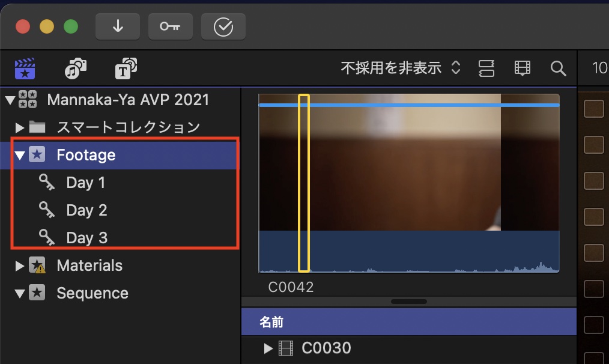The image size is (609, 364).
Task: Collapse the Mannaka-Ya AVP 2021 library
Action: (10, 100)
